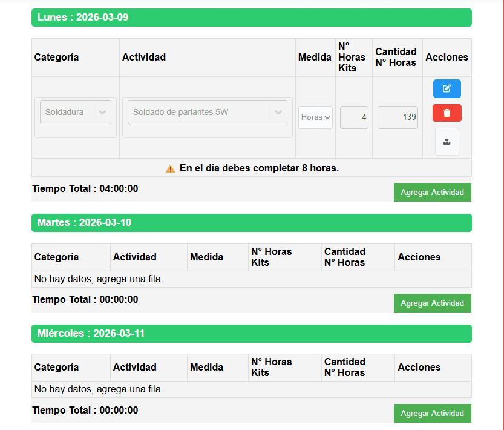This screenshot has height=430, width=504.
Task: Select the Martes : 2026-03-10 header bar
Action: coord(251,223)
